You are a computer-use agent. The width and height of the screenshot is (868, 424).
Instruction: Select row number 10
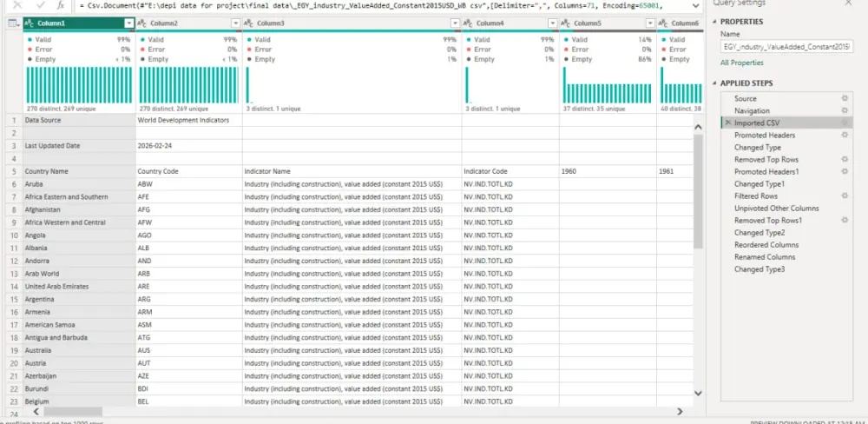(14, 235)
